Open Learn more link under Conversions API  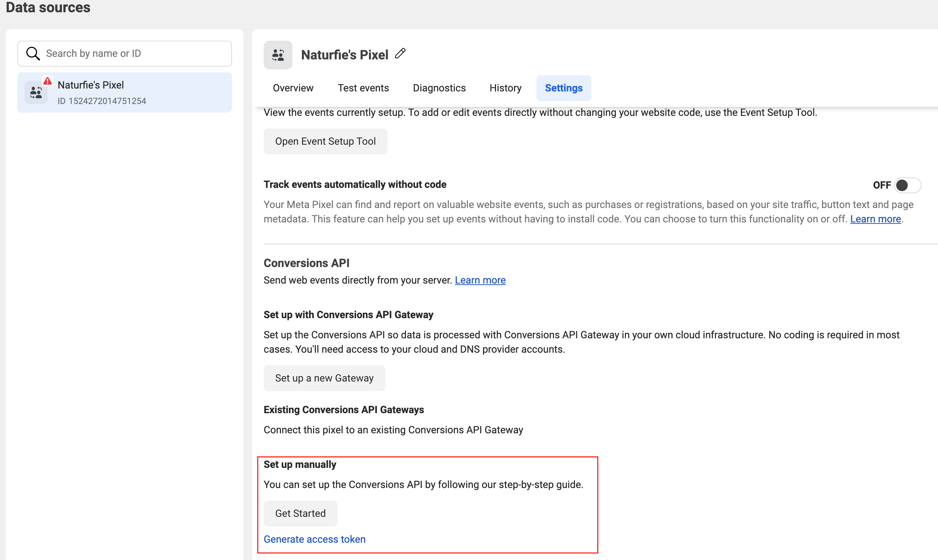pos(480,280)
